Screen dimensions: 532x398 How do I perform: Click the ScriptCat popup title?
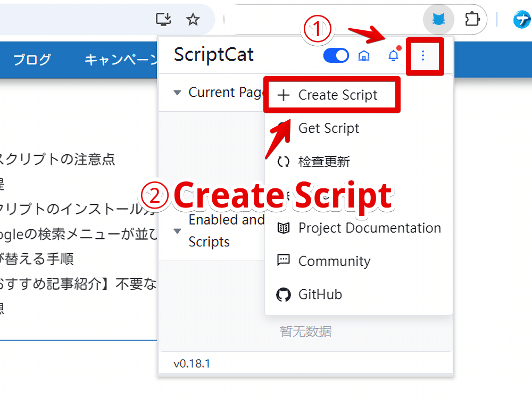[213, 55]
